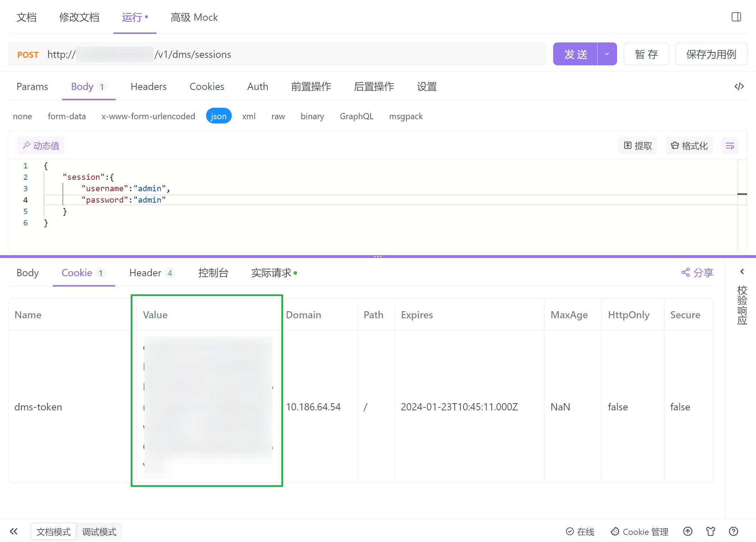Open the 控制台 console tab
Viewport: 756px width, 542px height.
(213, 273)
